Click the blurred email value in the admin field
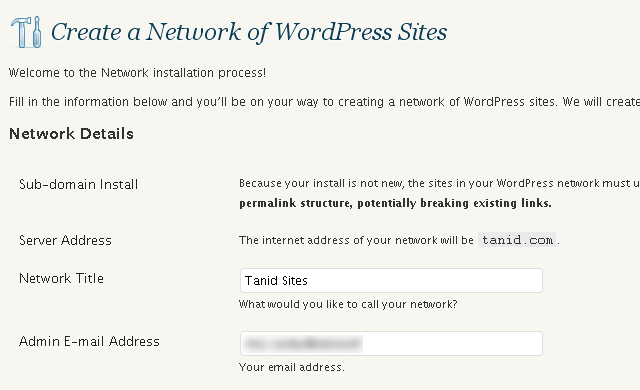This screenshot has height=390, width=640. coord(302,344)
